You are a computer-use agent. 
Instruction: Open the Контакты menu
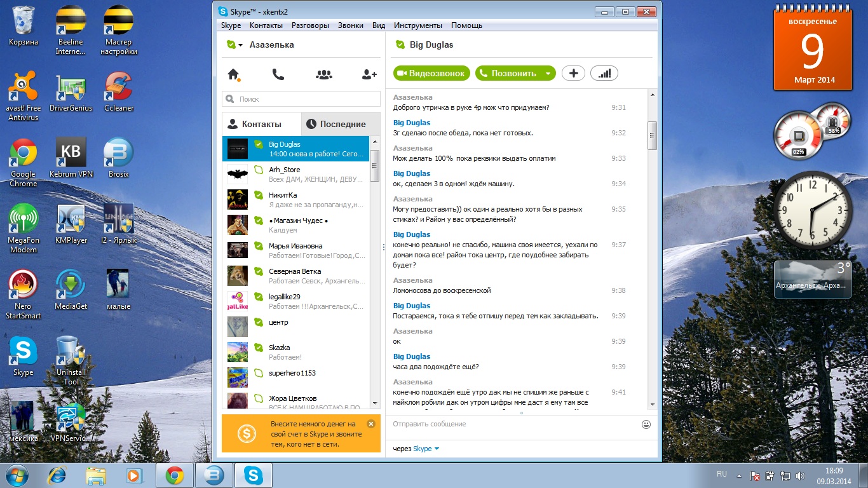tap(266, 25)
